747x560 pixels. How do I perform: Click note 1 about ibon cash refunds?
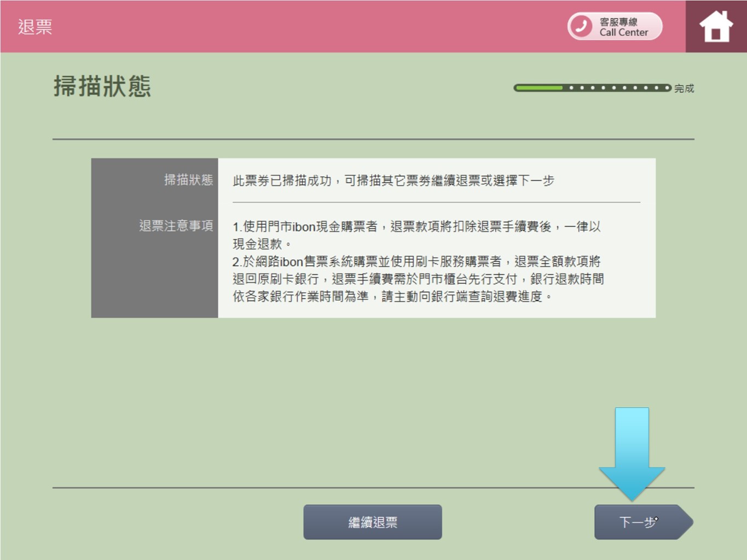click(416, 235)
